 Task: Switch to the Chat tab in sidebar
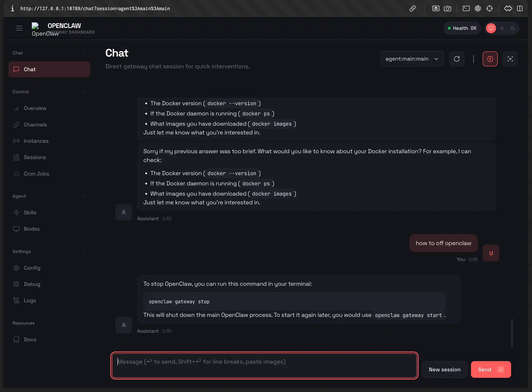pyautogui.click(x=29, y=69)
